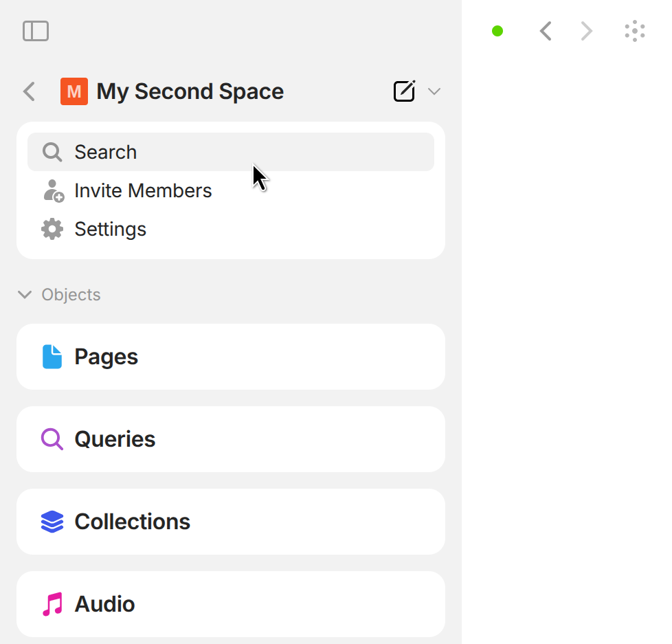Open space Settings

point(110,229)
